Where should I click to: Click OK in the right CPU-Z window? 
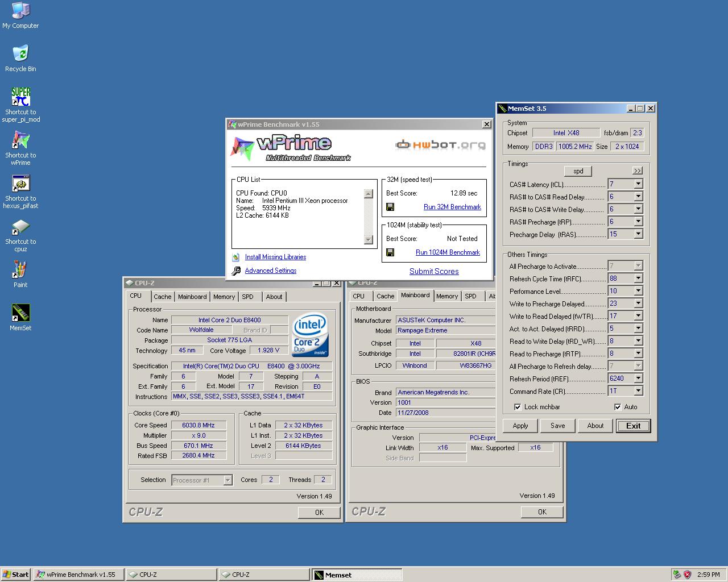click(x=542, y=512)
